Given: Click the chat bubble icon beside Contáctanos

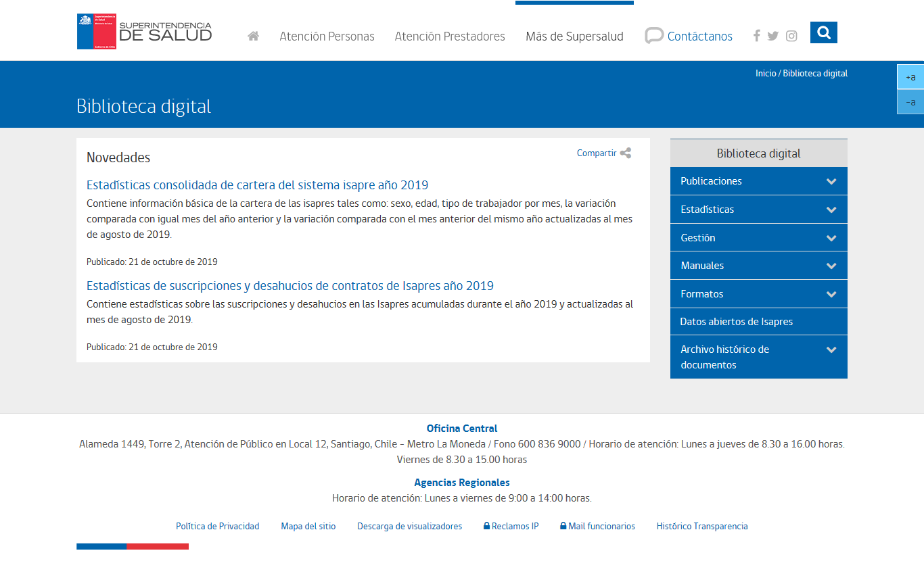Looking at the screenshot, I should coord(654,36).
